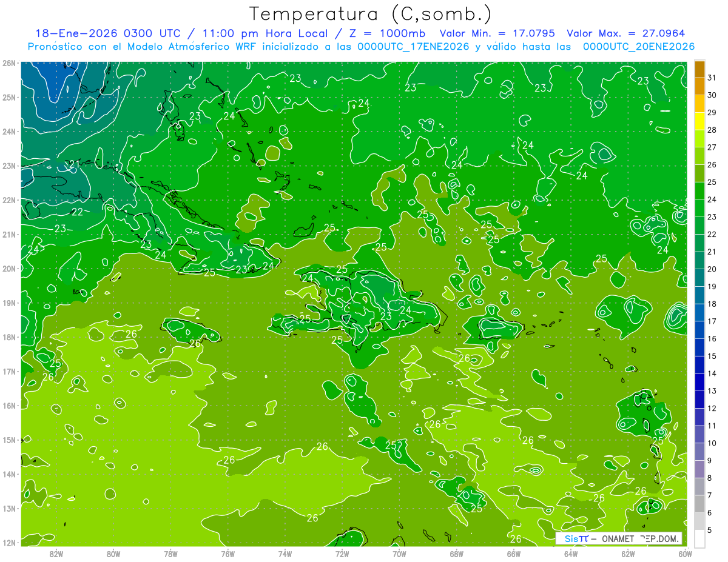The width and height of the screenshot is (728, 562).
Task: Click the blue color bar segment between 15 and 16
Action: (699, 347)
